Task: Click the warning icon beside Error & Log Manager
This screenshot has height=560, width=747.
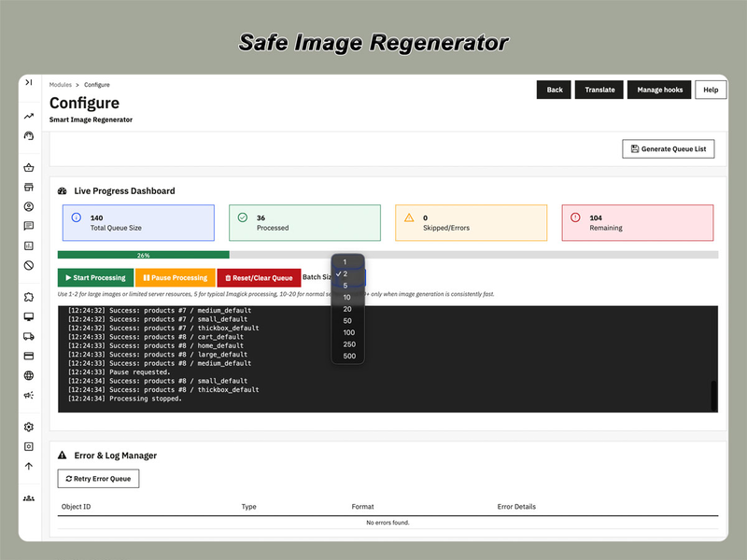Action: click(x=62, y=455)
